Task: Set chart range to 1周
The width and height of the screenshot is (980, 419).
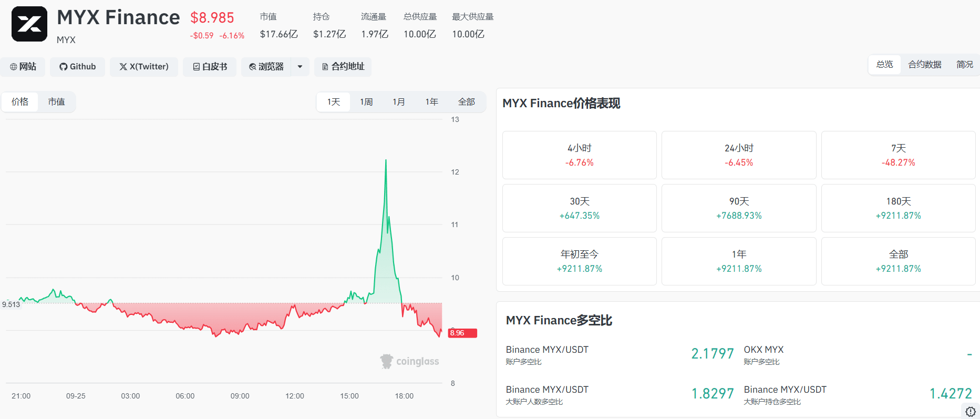Action: coord(366,102)
